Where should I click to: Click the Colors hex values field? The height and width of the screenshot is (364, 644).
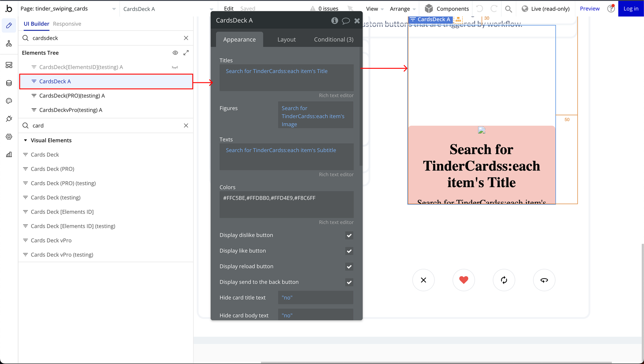(286, 204)
